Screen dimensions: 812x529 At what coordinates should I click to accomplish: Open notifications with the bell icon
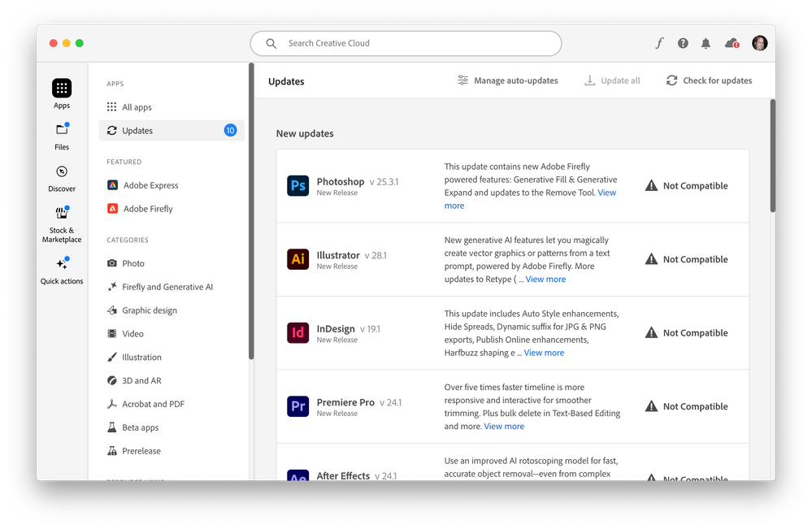click(x=706, y=43)
